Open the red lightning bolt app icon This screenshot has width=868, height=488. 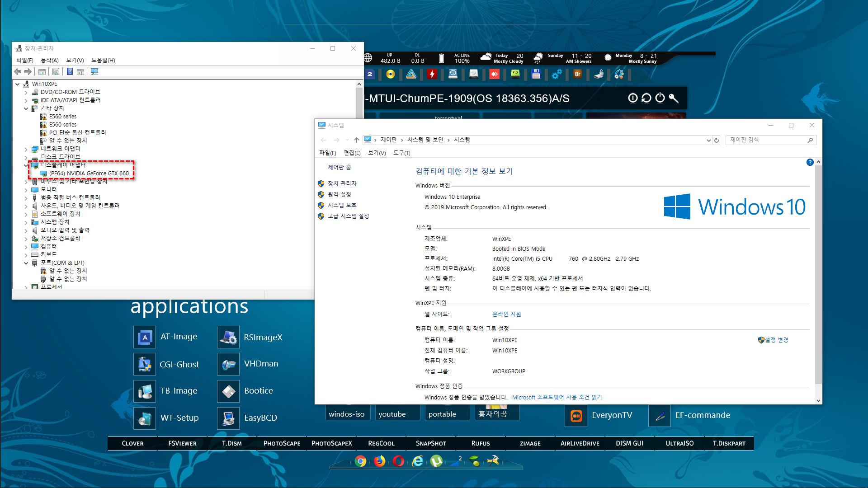pyautogui.click(x=432, y=74)
